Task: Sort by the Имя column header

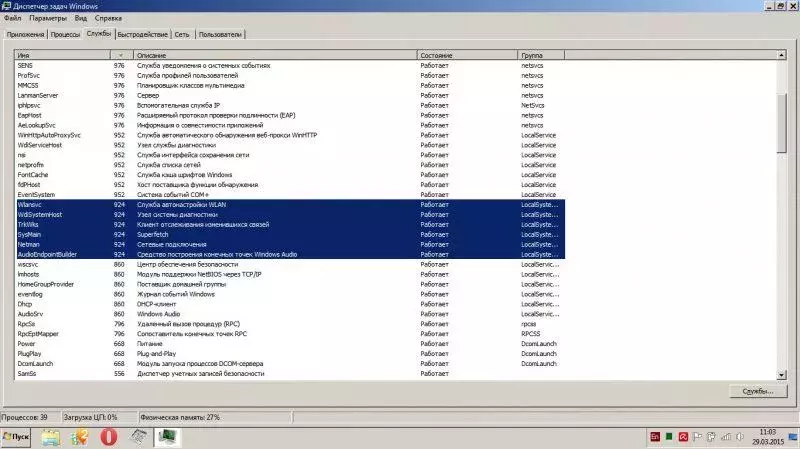Action: tap(63, 55)
